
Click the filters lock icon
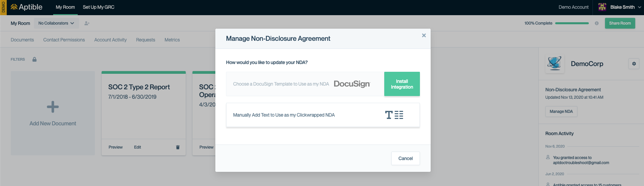click(x=34, y=59)
